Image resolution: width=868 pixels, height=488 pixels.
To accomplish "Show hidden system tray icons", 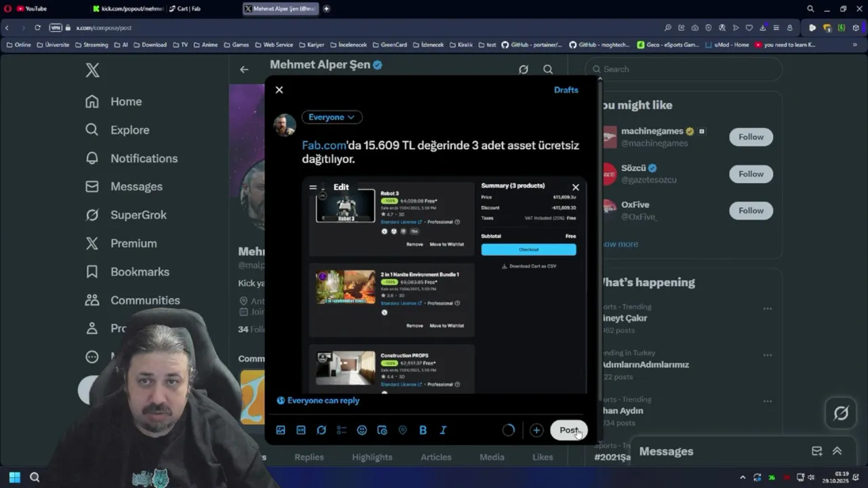I will pyautogui.click(x=743, y=477).
